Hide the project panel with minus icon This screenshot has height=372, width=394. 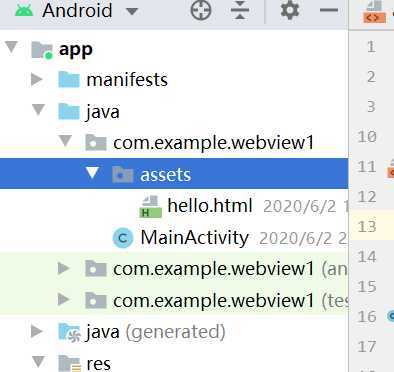pos(329,10)
